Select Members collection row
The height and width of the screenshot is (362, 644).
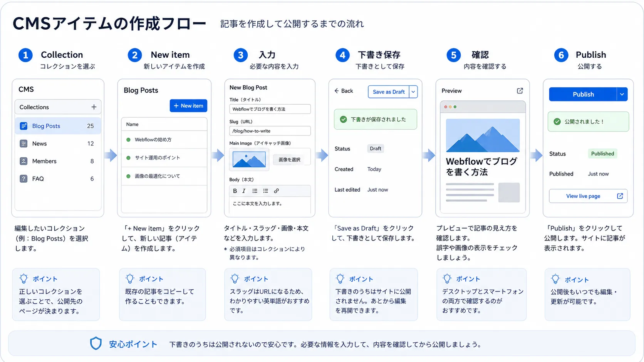[x=58, y=161]
